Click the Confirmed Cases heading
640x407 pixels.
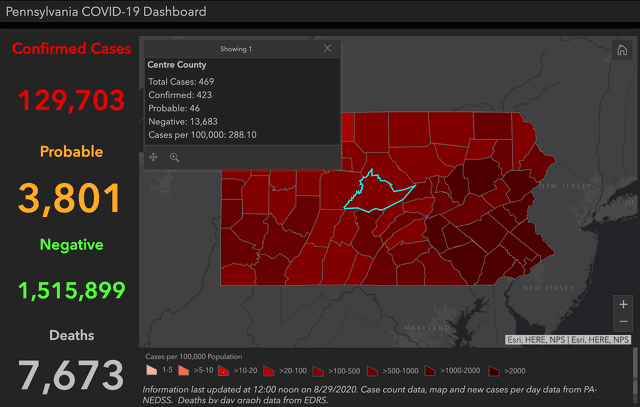point(71,49)
